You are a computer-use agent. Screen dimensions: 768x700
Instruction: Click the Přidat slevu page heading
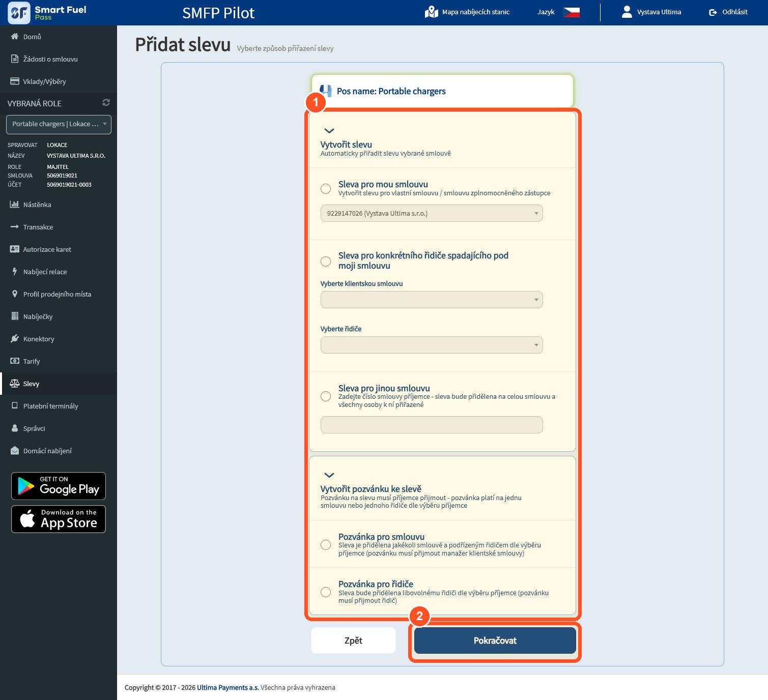[x=183, y=45]
